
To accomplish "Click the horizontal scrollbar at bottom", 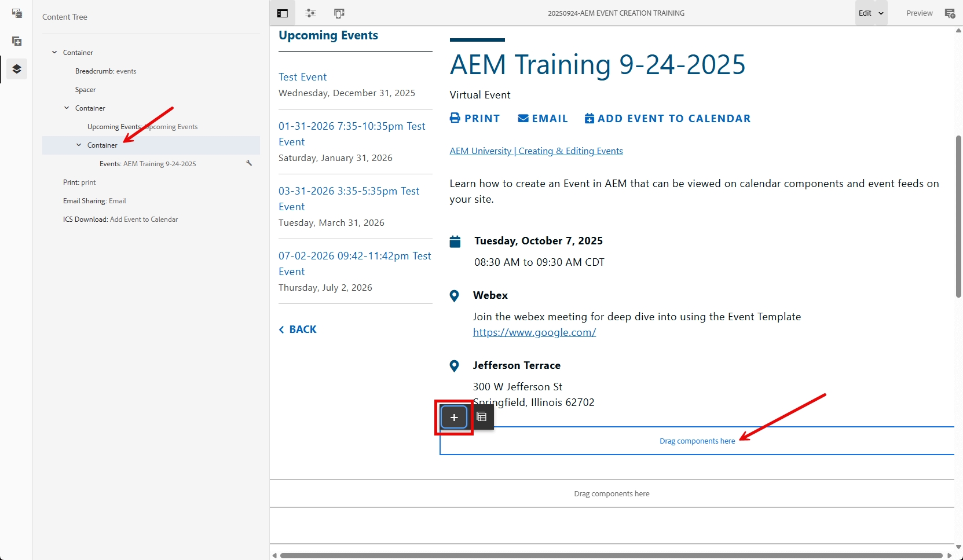I will pyautogui.click(x=611, y=555).
